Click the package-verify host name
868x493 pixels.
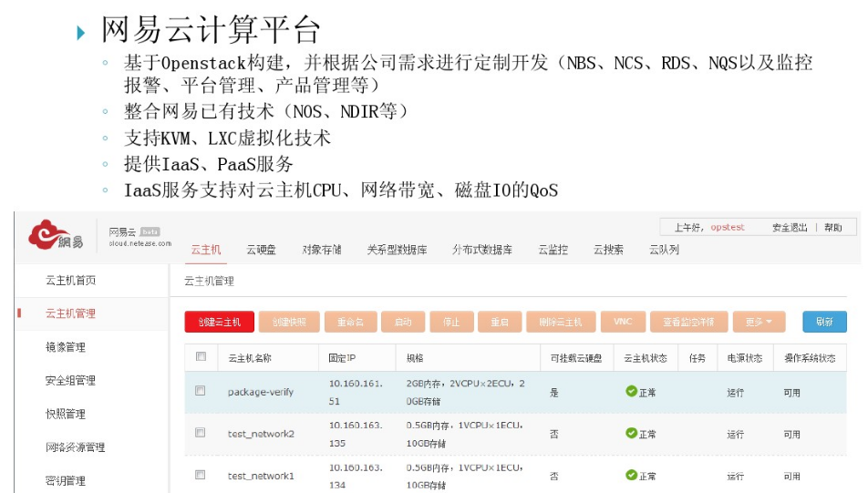(x=261, y=392)
